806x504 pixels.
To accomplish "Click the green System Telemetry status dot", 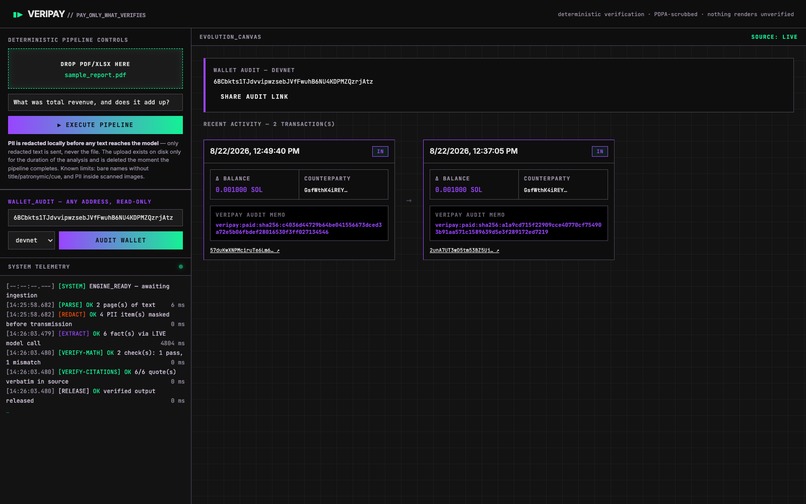I will [x=180, y=266].
